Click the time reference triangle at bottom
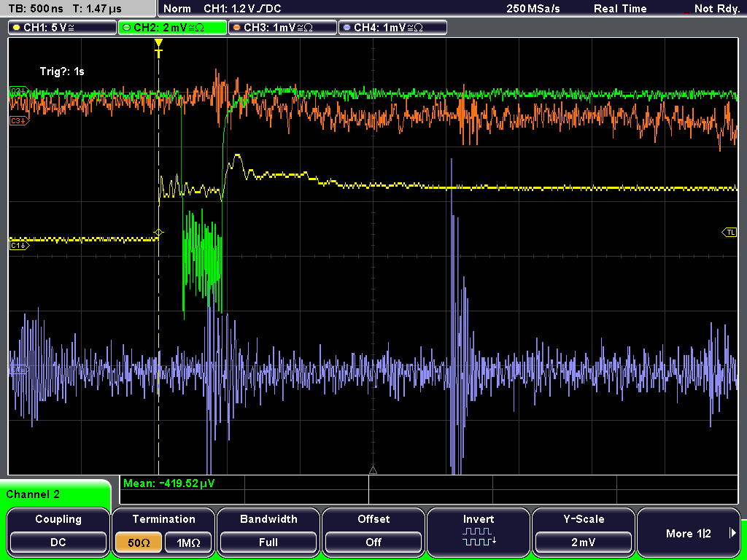 [373, 470]
